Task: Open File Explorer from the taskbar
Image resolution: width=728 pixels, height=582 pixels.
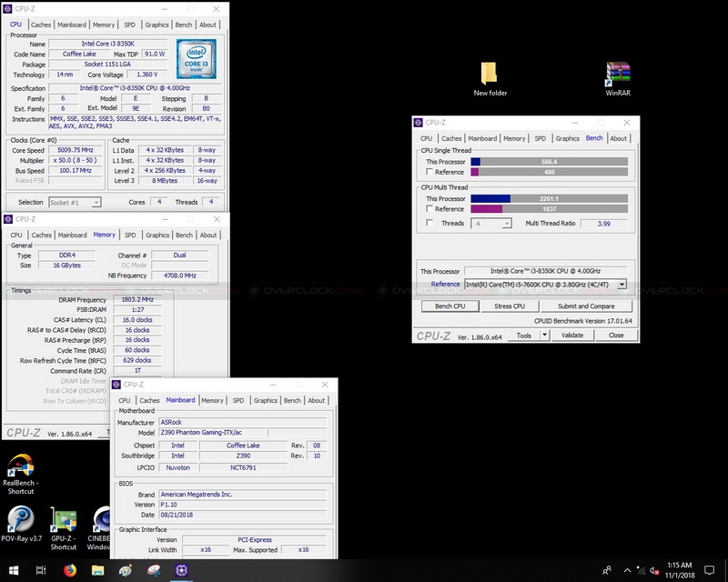Action: (97, 570)
